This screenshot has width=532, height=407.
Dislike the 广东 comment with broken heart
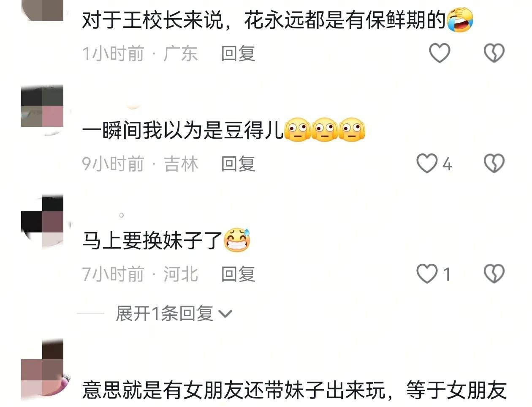click(x=494, y=53)
